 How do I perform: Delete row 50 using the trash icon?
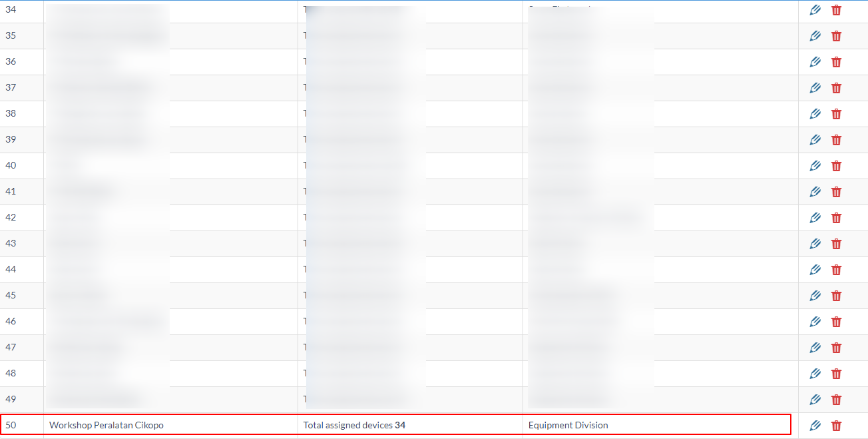click(x=836, y=426)
